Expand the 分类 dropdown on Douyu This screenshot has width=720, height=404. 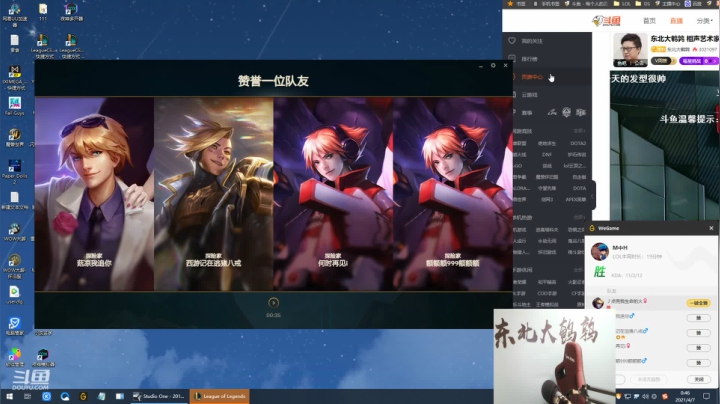(704, 21)
